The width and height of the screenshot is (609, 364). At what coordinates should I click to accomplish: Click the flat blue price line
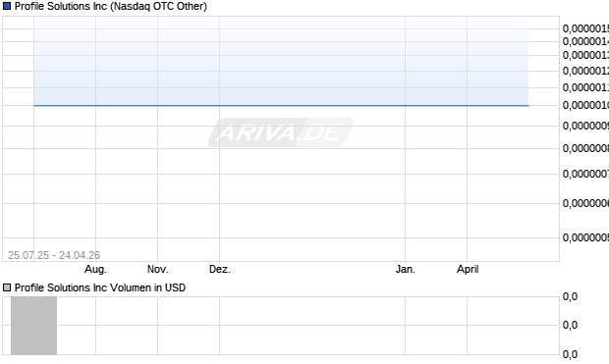click(x=281, y=105)
